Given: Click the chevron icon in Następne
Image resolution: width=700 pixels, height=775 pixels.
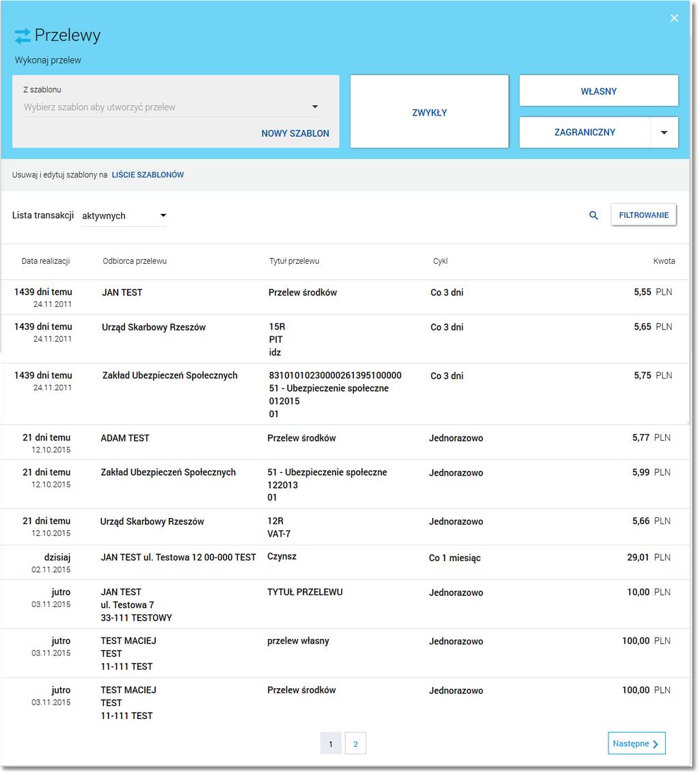Looking at the screenshot, I should point(656,744).
